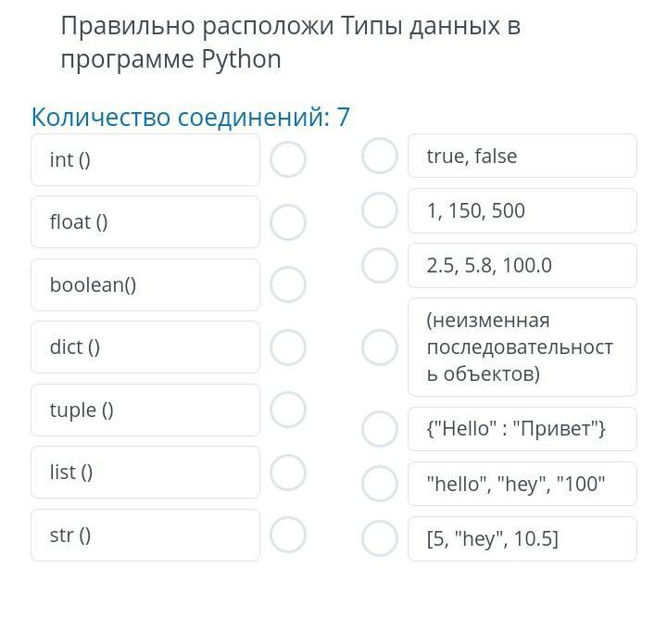Select the circle beside [5, "hey", 10.5]
The height and width of the screenshot is (644, 667).
(380, 538)
